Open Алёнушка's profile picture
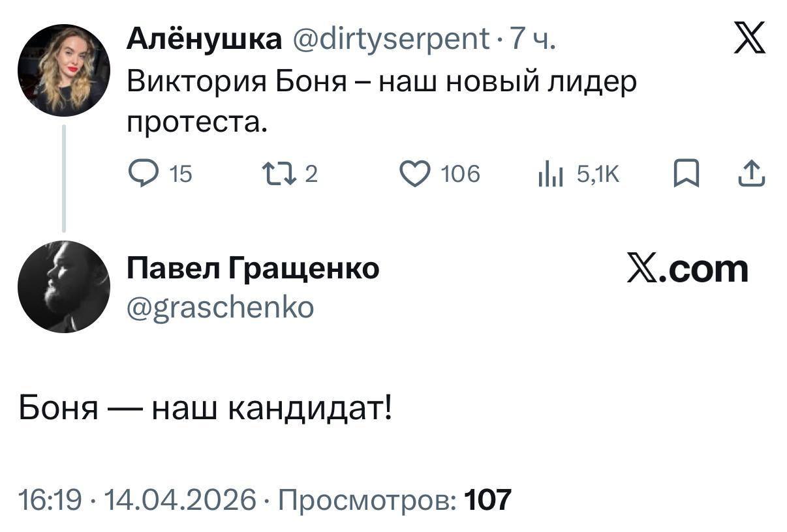Screen dimensions: 787x532 64,70
